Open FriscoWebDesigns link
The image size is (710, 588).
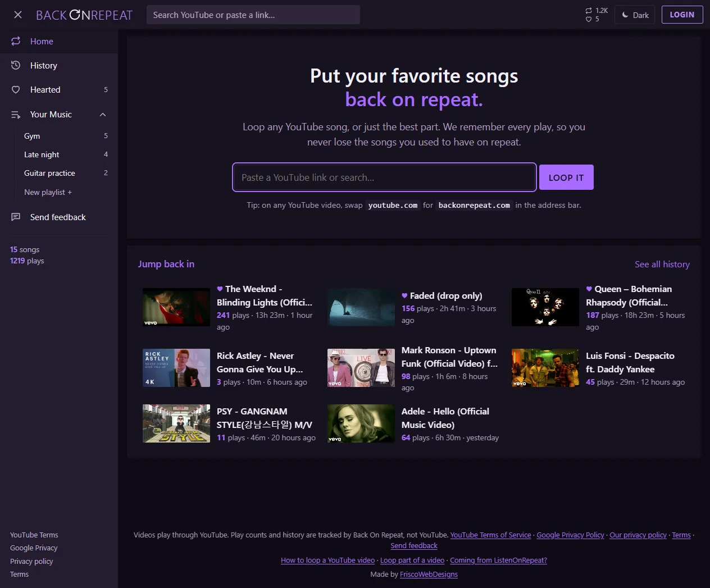[x=429, y=574]
